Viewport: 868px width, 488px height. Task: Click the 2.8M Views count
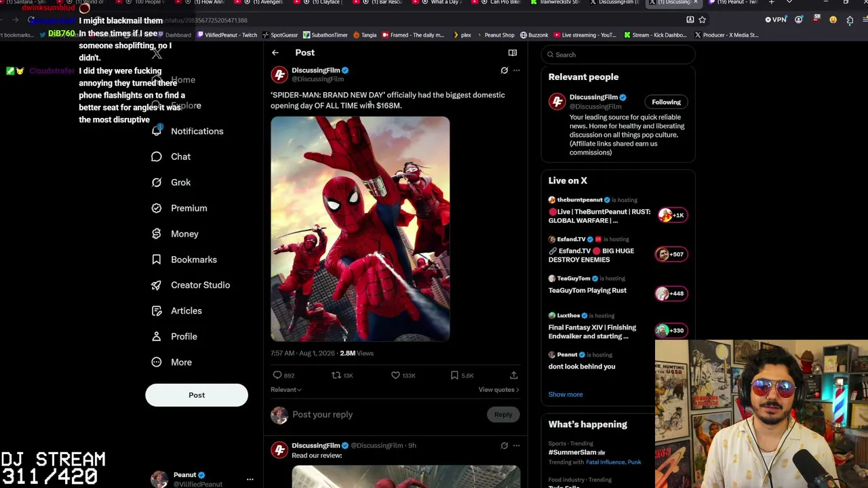[357, 353]
